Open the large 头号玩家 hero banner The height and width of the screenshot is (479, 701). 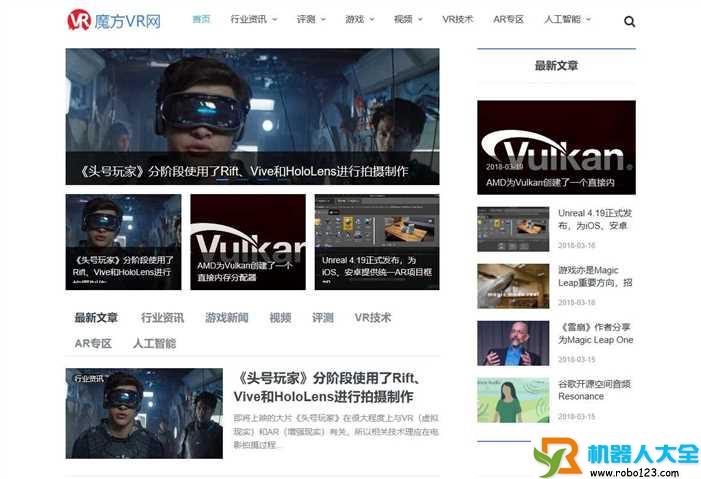[252, 116]
